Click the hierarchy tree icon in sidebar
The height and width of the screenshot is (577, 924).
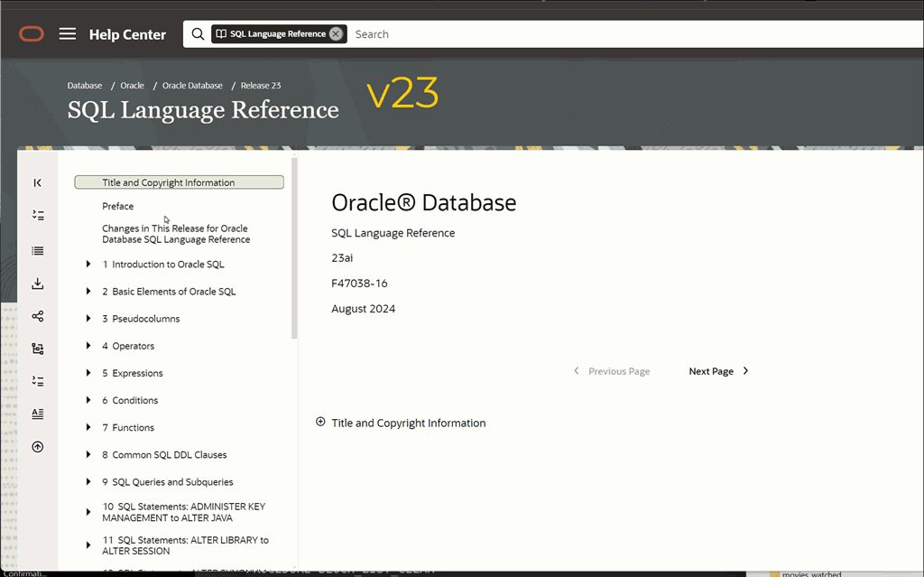pos(38,349)
